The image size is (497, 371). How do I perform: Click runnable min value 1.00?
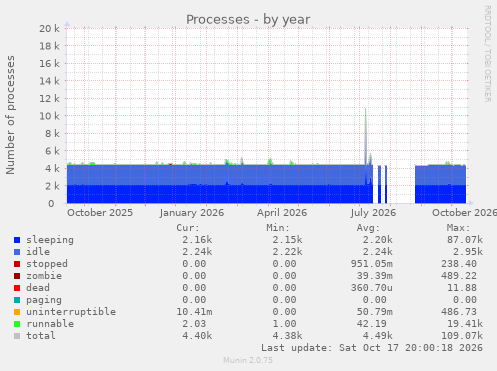point(284,324)
